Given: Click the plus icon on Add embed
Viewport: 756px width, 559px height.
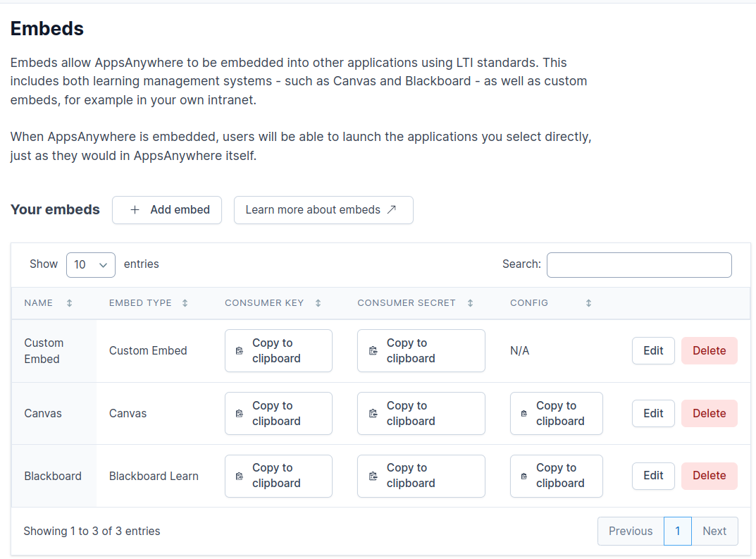Looking at the screenshot, I should tap(135, 210).
